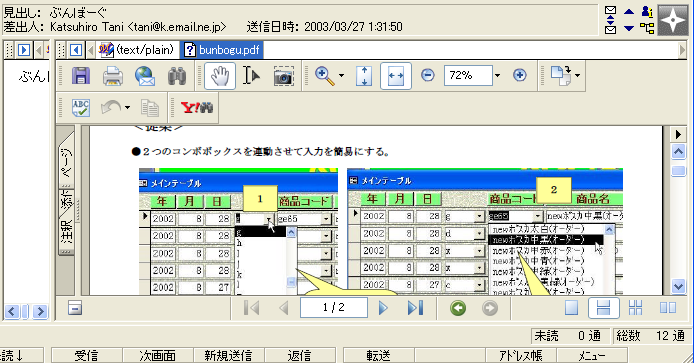694x363 pixels.
Task: Expand the zoom percentage dropdown
Action: [x=497, y=76]
